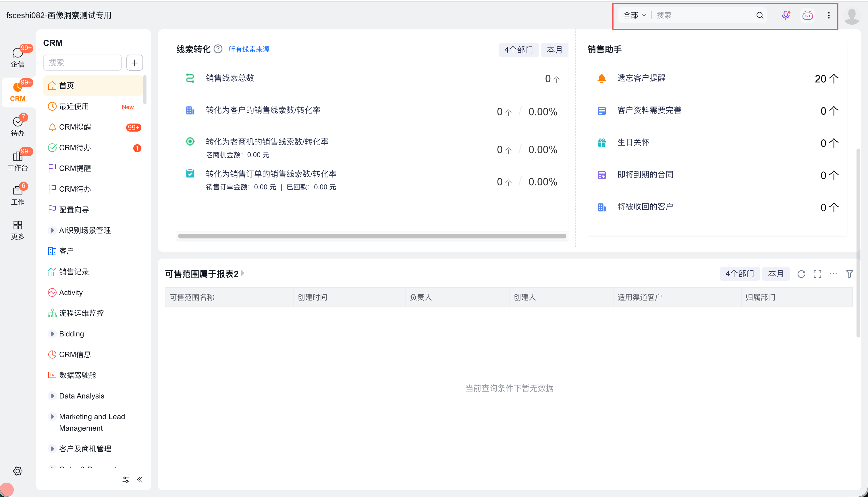Screen dimensions: 868x497
Task: Click the 本月 filter in 线索转化 panel
Action: (x=554, y=50)
